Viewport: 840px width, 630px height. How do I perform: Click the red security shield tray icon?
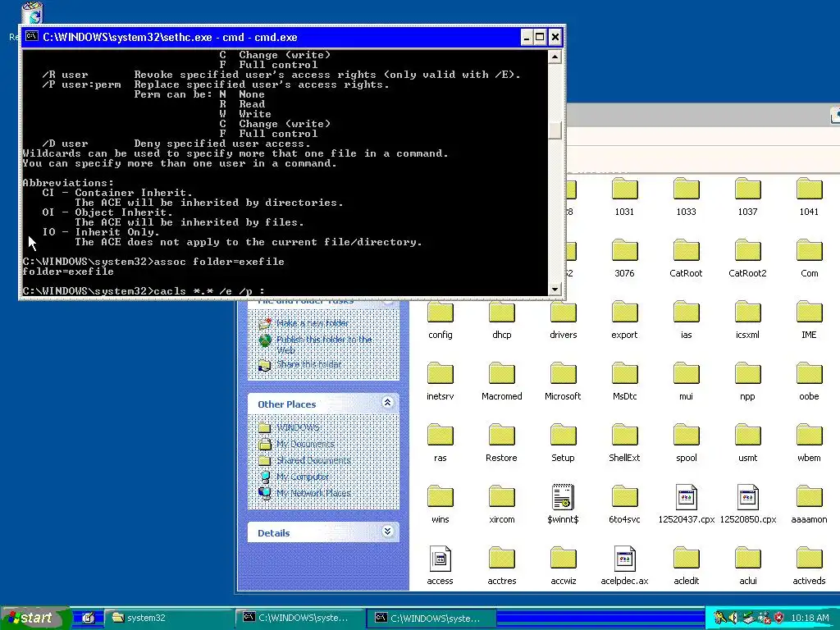click(779, 618)
